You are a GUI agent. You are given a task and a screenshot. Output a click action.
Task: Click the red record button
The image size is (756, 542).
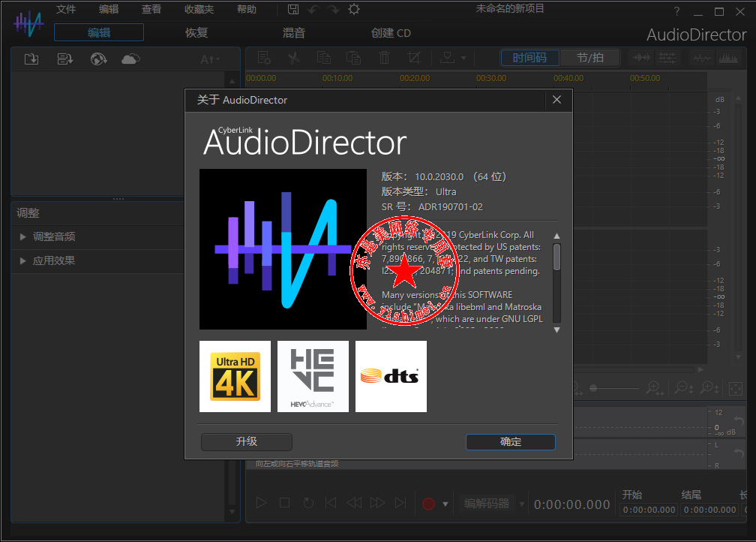pos(428,504)
